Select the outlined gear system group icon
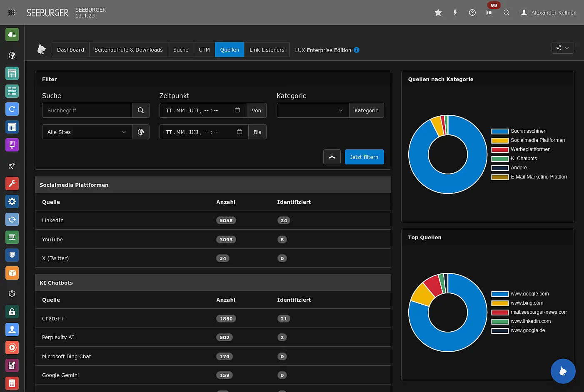584x392 pixels. pos(12,294)
